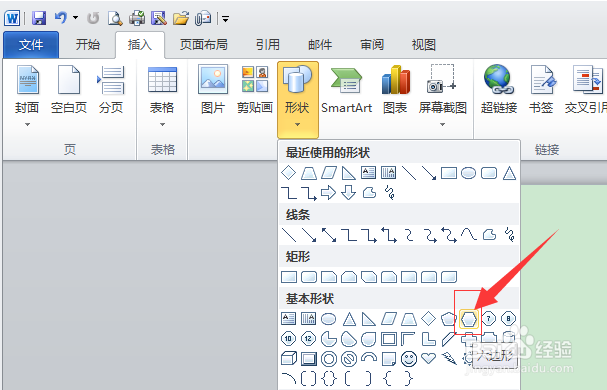Select the decagon shape labeled 10
The height and width of the screenshot is (390, 607).
[x=288, y=339]
